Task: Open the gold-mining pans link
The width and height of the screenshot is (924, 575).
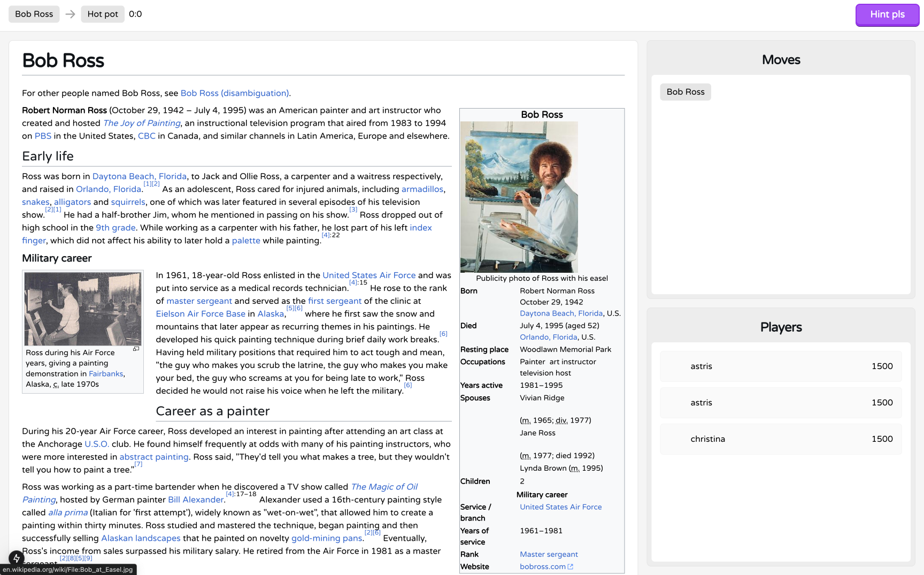Action: tap(327, 539)
